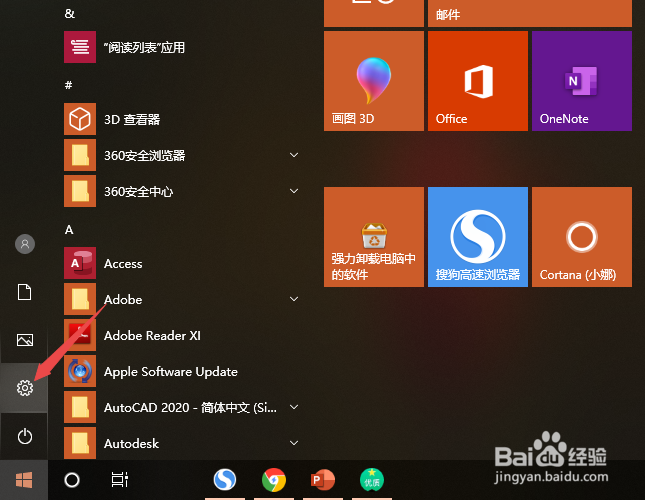This screenshot has height=500, width=645.
Task: Open the "阅读列表"应用 icon
Action: [80, 47]
